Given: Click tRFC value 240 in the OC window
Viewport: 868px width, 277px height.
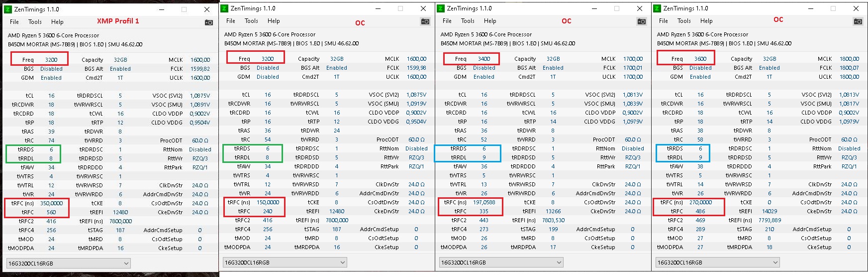Looking at the screenshot, I should coord(268,211).
